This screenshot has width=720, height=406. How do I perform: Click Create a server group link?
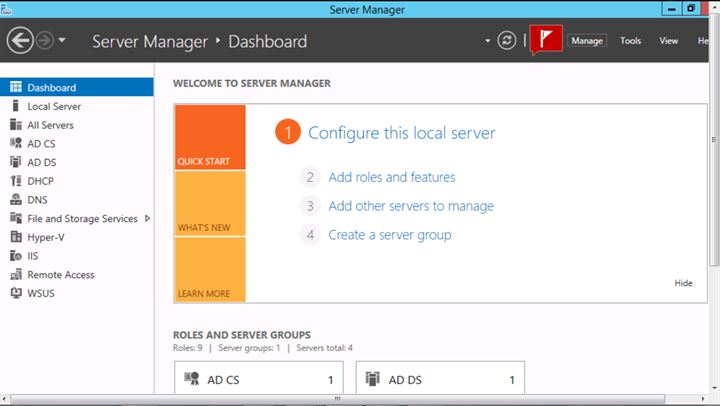pos(389,235)
